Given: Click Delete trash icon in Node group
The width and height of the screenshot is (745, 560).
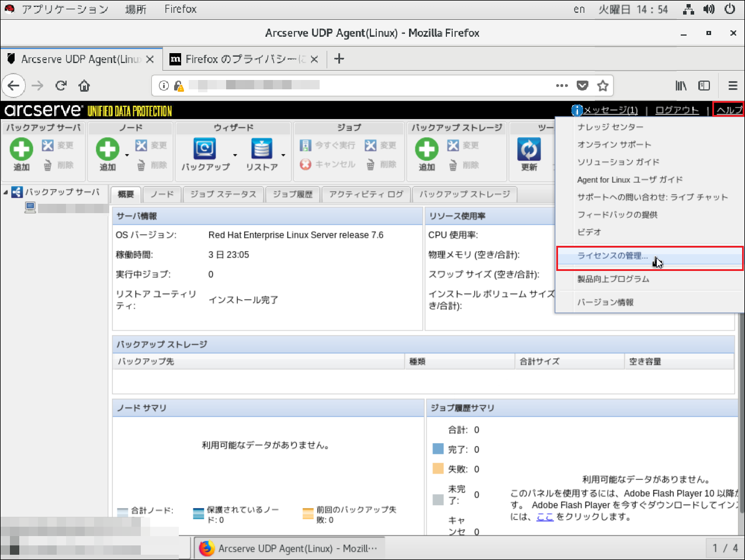Looking at the screenshot, I should (141, 165).
